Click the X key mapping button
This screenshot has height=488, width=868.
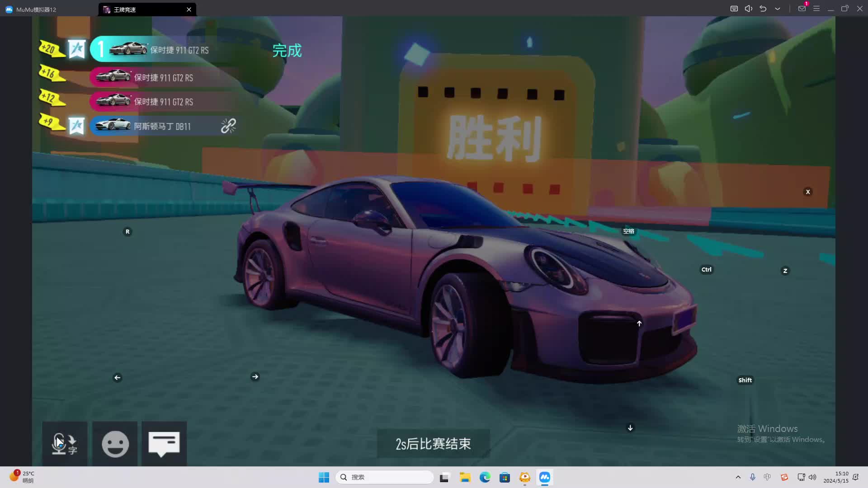[808, 192]
